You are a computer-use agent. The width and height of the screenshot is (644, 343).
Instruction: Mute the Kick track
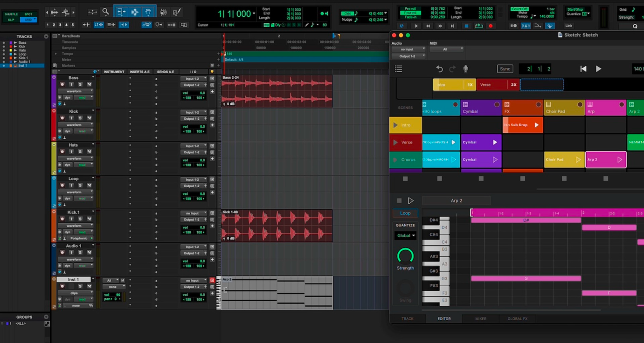click(x=89, y=118)
